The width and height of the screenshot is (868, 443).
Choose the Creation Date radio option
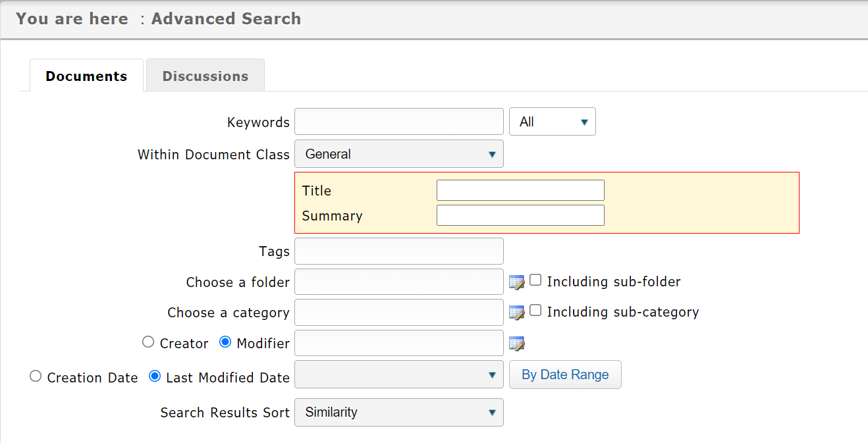point(36,377)
